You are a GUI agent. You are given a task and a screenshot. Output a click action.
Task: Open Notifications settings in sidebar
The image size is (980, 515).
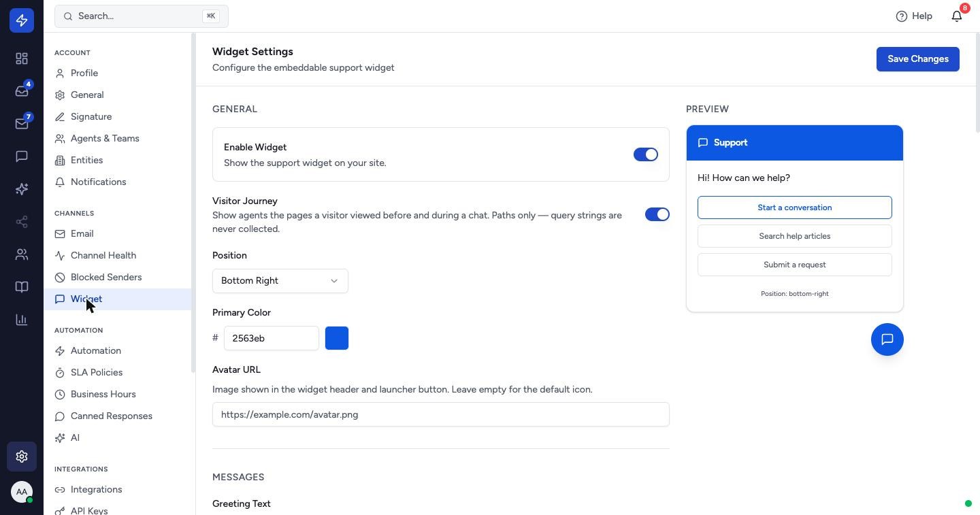118,182
